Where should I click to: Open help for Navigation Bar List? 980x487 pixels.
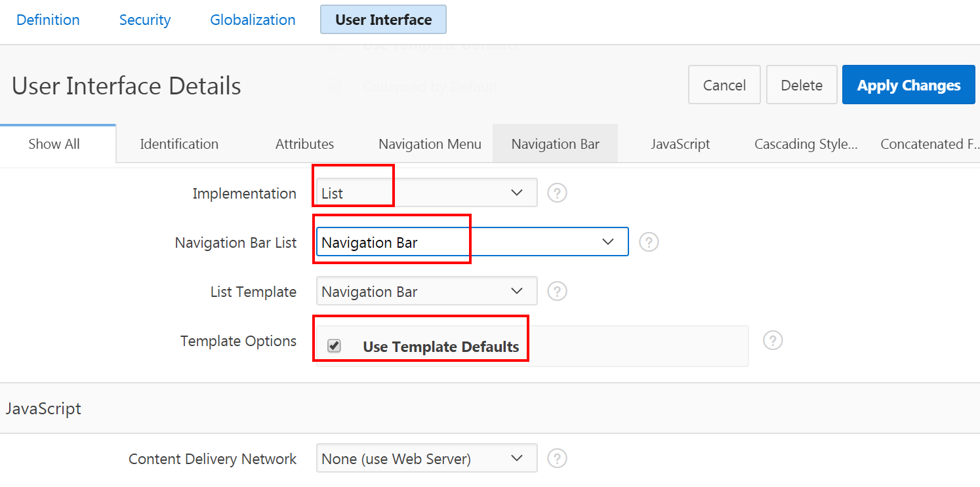click(x=649, y=242)
